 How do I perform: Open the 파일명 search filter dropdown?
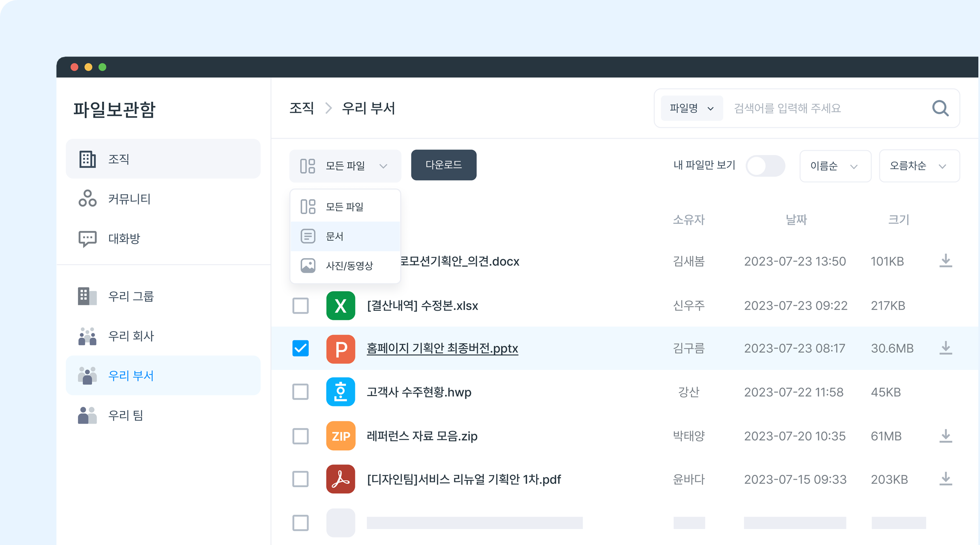point(691,108)
